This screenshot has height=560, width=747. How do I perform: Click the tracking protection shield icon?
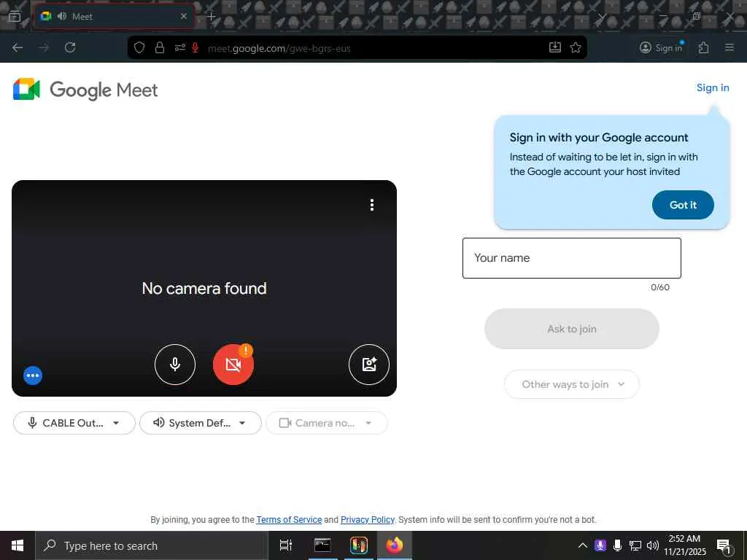(139, 47)
